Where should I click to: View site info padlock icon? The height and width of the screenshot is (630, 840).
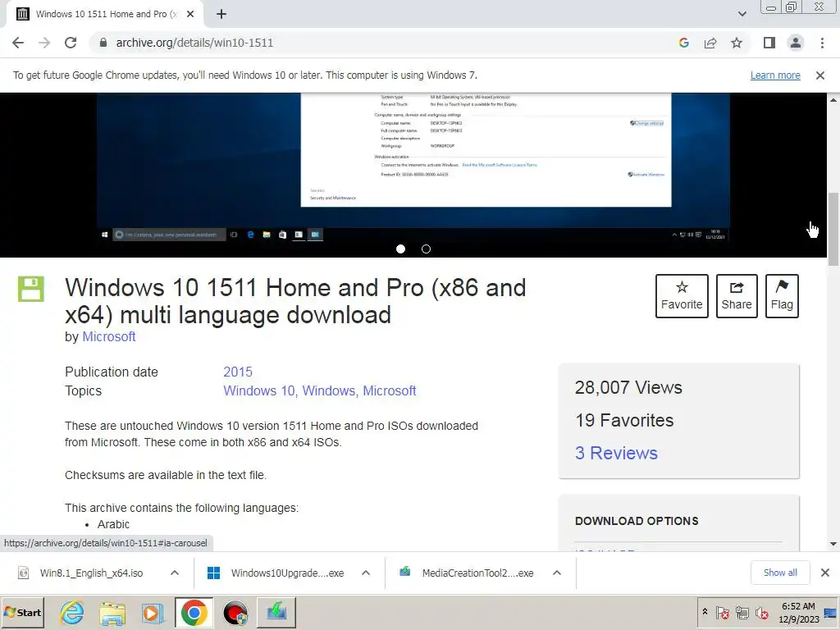103,43
